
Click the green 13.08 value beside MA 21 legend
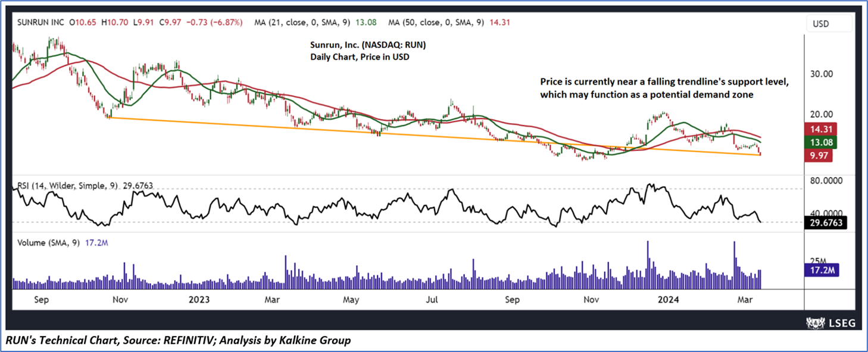pyautogui.click(x=365, y=23)
